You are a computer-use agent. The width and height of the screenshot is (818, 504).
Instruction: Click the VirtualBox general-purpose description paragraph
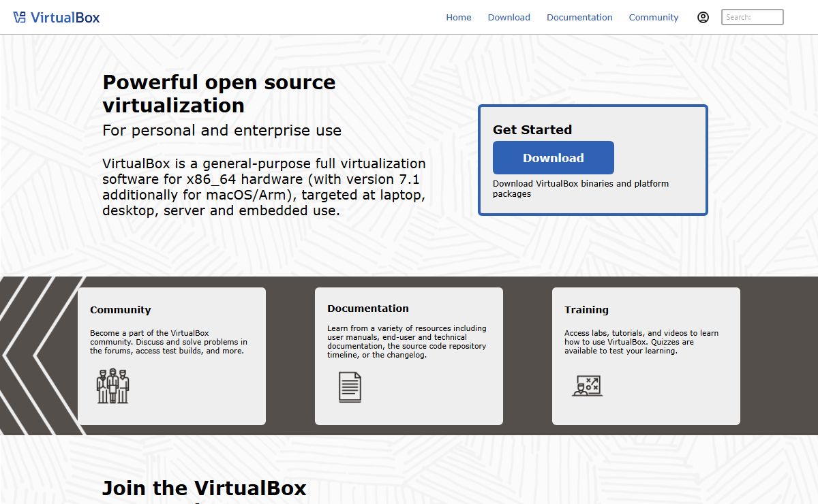[264, 187]
